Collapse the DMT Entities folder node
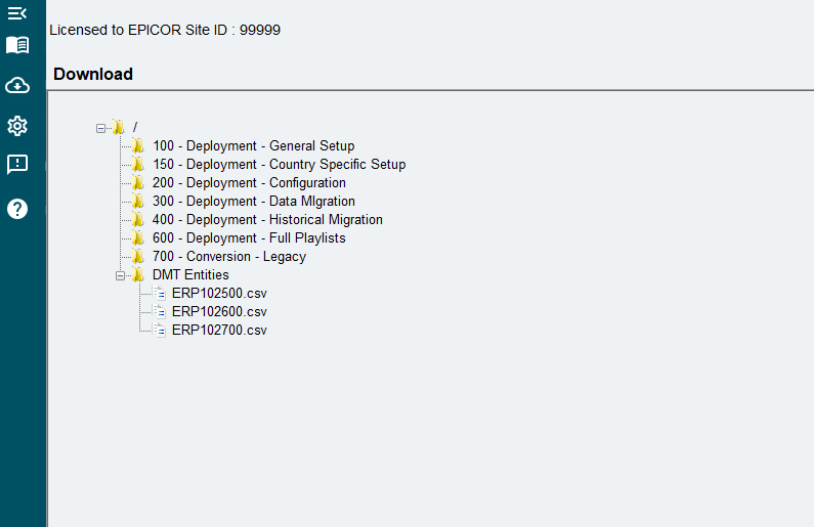 click(120, 276)
